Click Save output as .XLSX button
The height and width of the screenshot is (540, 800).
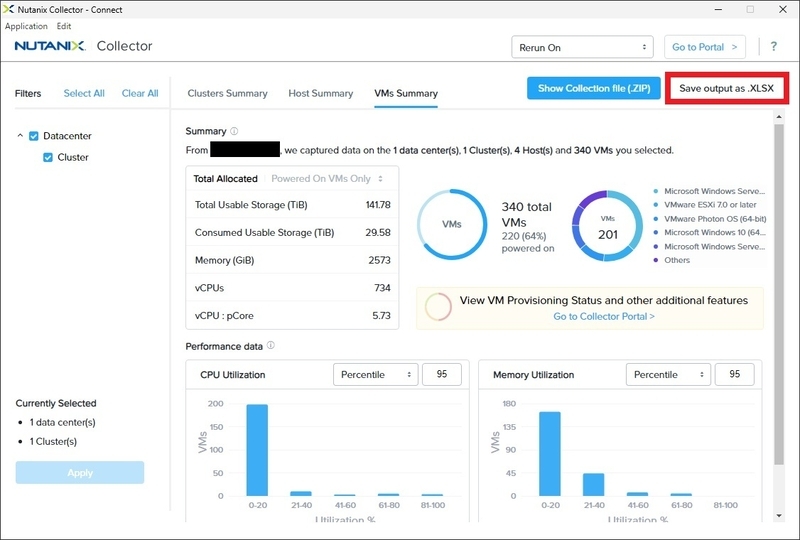click(x=727, y=88)
